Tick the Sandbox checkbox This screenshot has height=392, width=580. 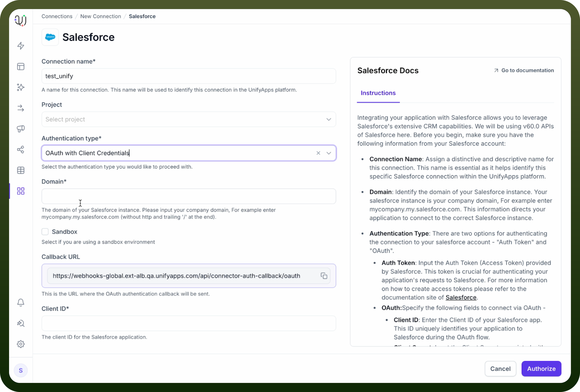tap(45, 232)
